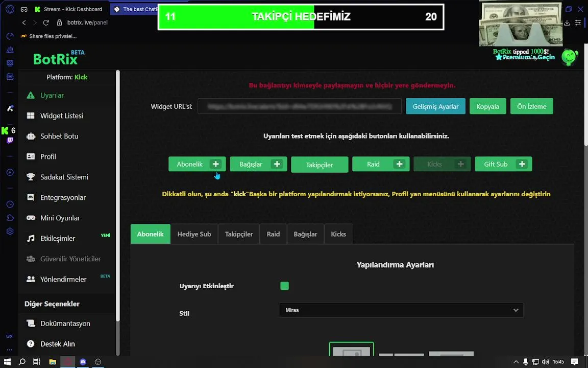
Task: Open Mini Oyunlar gamepad icon
Action: click(31, 218)
